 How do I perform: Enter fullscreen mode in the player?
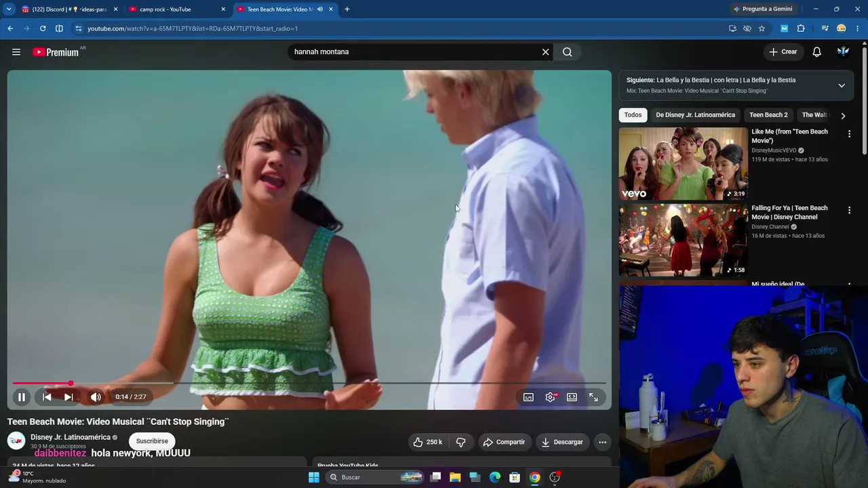pos(593,397)
